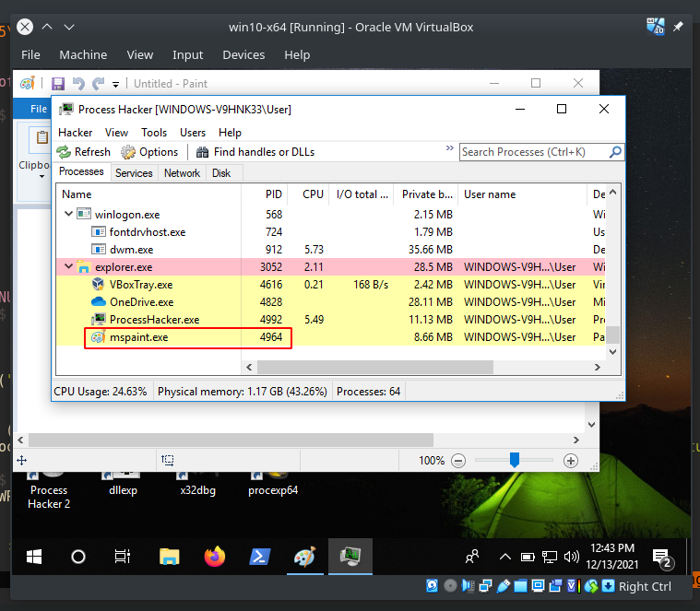Sort by I/O total column header

362,194
